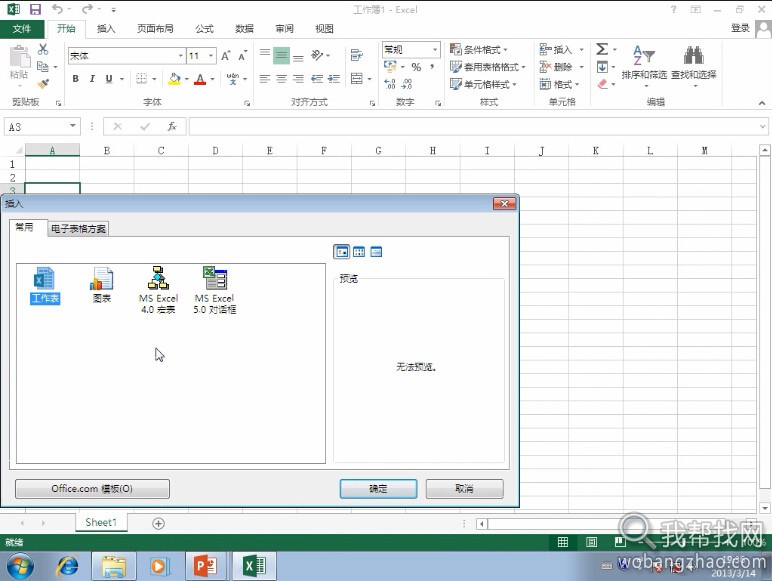
Task: Increase font size with larger A icon
Action: click(x=225, y=56)
